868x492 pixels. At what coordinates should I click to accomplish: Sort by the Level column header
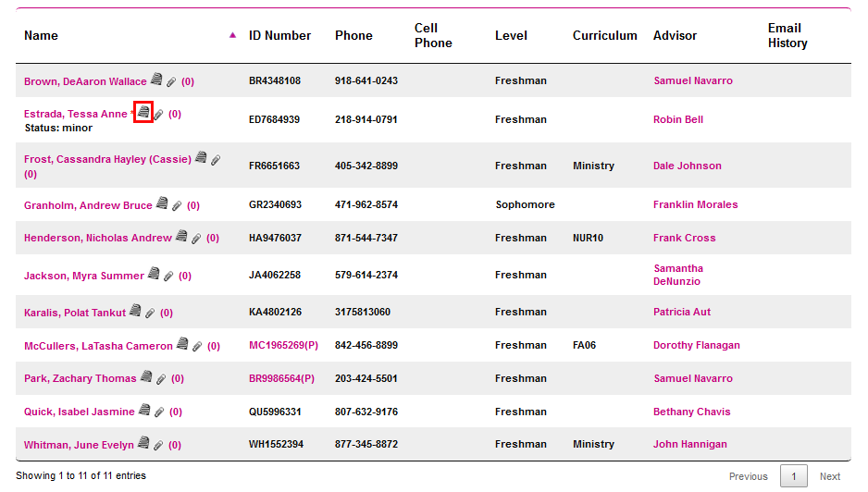pyautogui.click(x=511, y=35)
